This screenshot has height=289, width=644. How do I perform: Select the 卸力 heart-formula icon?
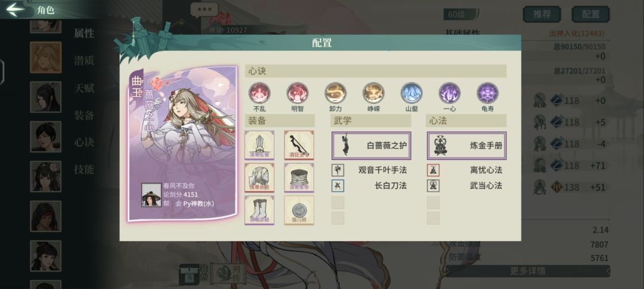click(x=336, y=93)
